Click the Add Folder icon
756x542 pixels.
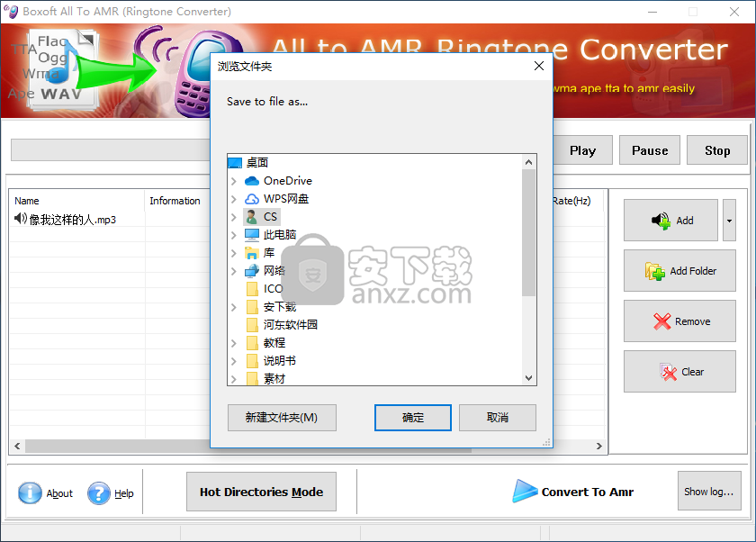pyautogui.click(x=655, y=271)
